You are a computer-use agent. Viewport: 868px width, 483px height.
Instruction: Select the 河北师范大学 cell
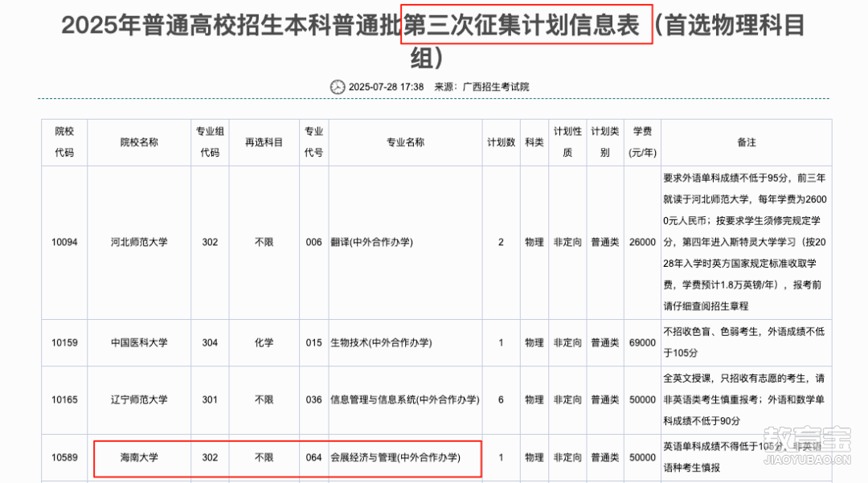tap(139, 243)
